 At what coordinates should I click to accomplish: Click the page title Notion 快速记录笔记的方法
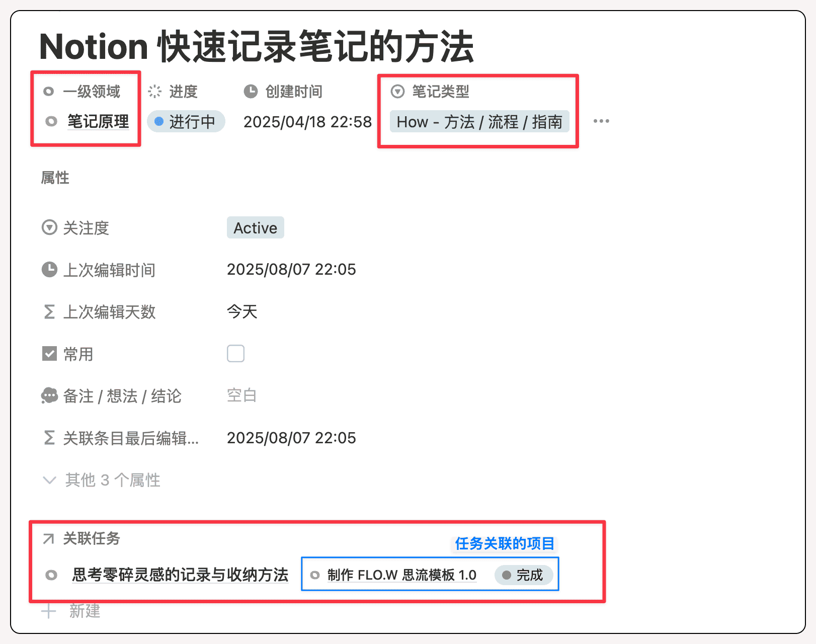(x=257, y=46)
